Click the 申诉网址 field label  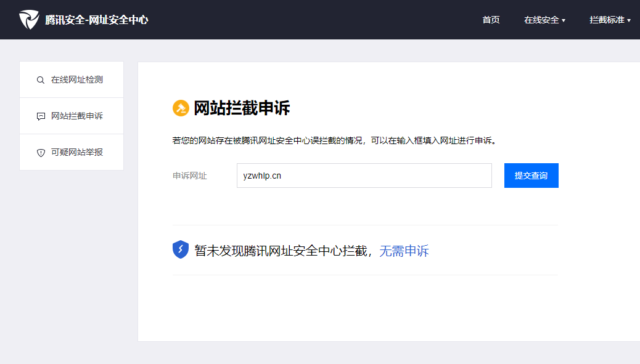[190, 176]
